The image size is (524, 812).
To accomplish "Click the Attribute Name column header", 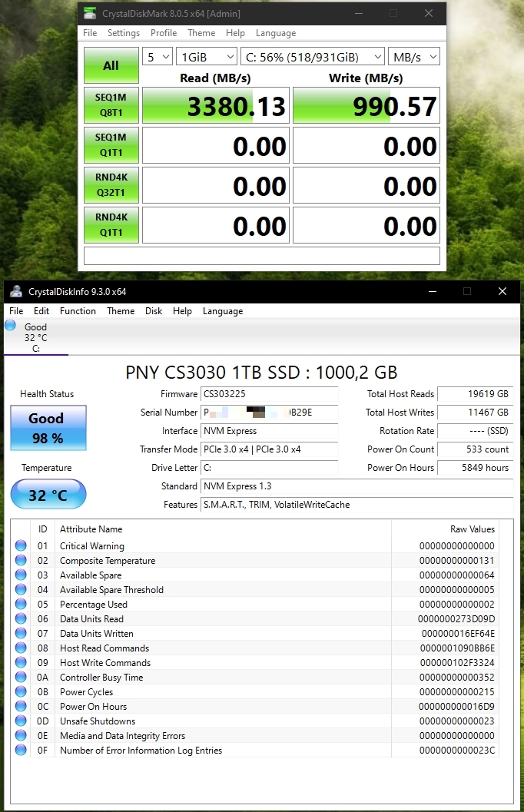I will (223, 529).
